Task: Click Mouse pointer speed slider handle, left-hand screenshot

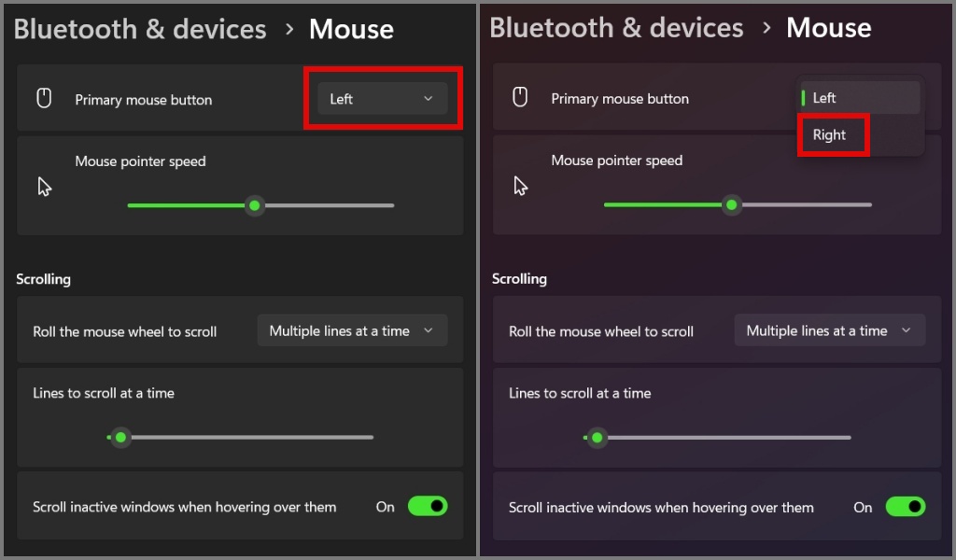Action: pos(254,205)
